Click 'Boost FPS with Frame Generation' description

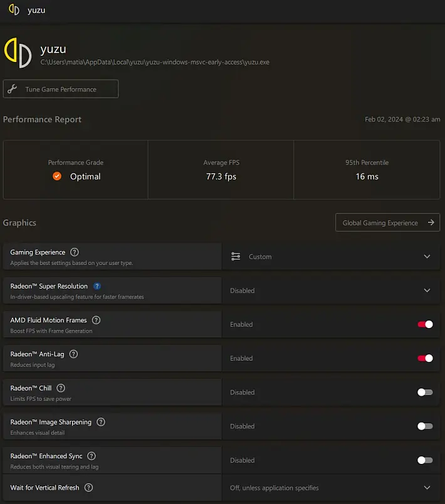coord(51,331)
